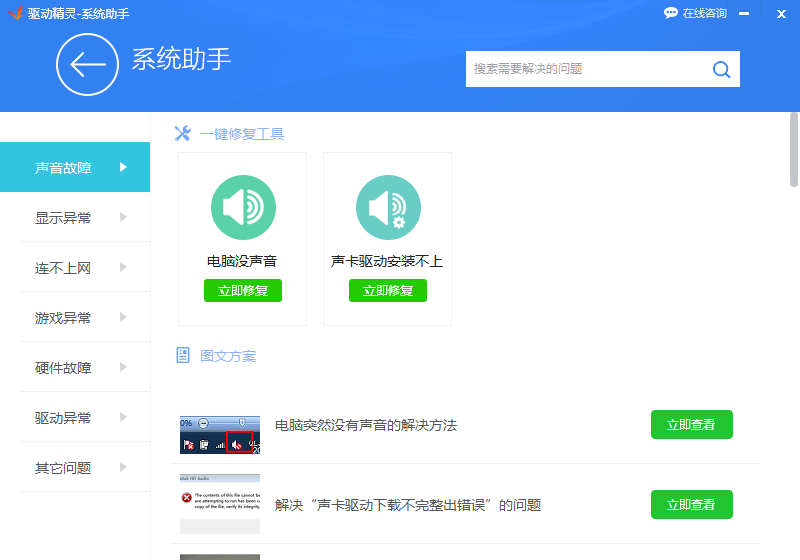Expand the 连不上网 arrow
800x560 pixels.
pyautogui.click(x=123, y=267)
